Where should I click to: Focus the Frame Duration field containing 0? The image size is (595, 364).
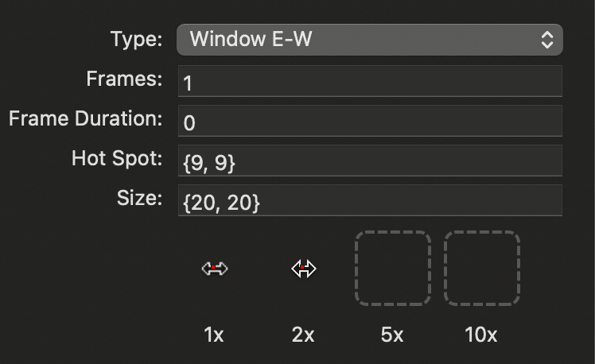370,121
